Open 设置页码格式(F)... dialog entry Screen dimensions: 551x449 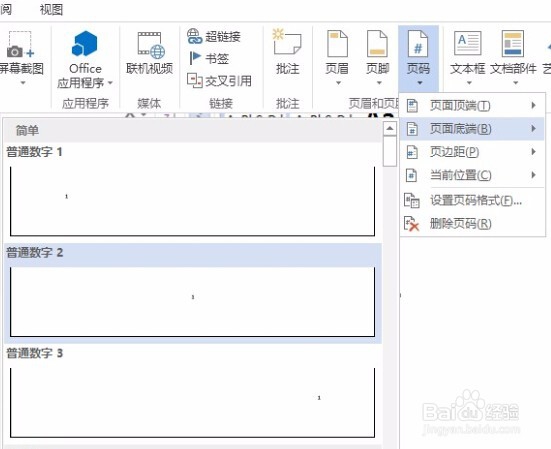473,201
